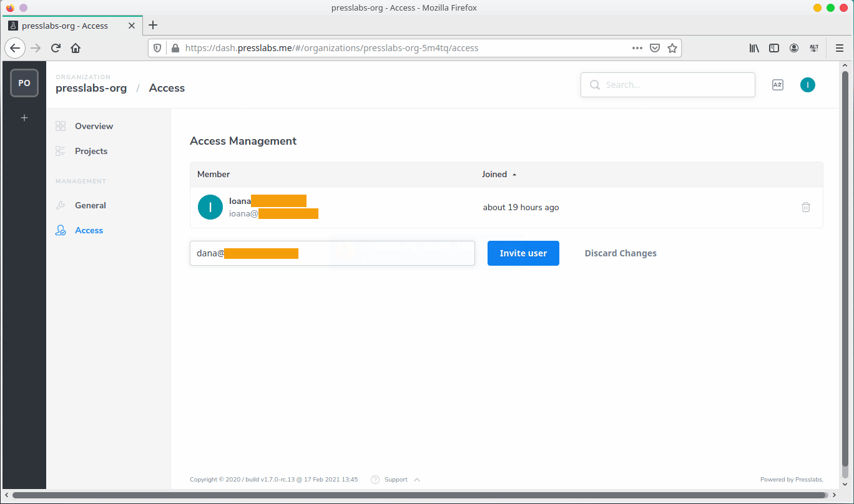Image resolution: width=854 pixels, height=504 pixels.
Task: Click the General wrench icon
Action: (x=61, y=205)
